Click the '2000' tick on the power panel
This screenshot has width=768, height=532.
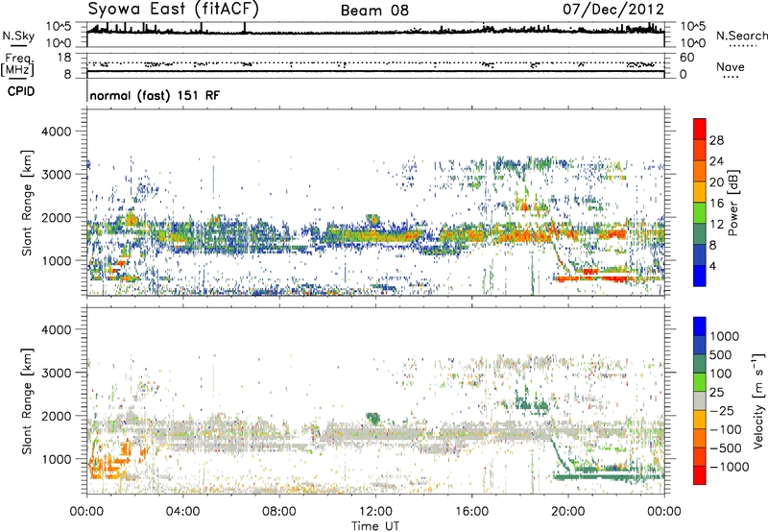click(57, 217)
